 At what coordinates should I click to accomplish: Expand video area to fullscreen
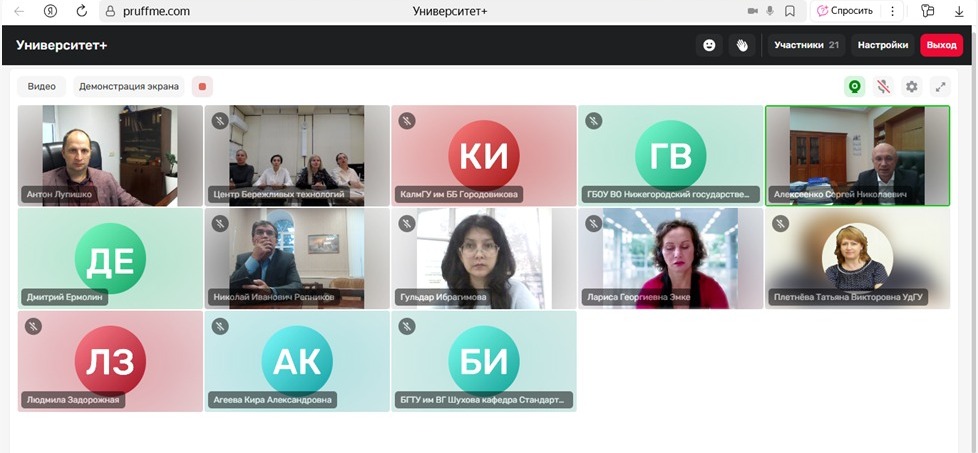[x=940, y=87]
